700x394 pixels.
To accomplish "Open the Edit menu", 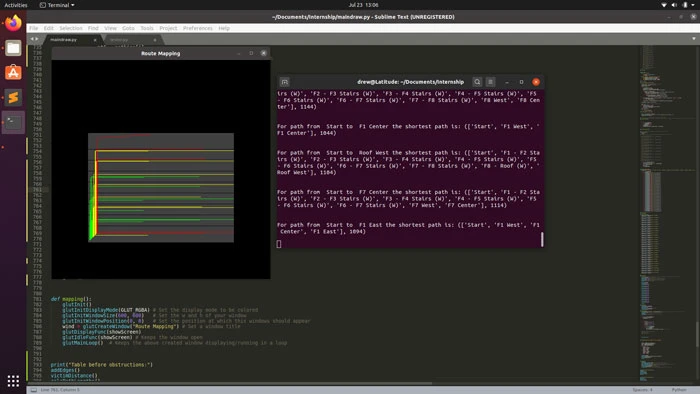I will point(48,28).
